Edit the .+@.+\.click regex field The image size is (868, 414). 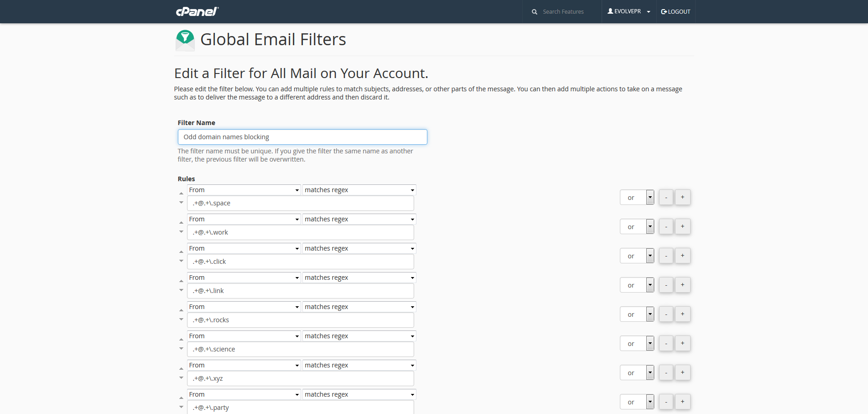point(301,262)
